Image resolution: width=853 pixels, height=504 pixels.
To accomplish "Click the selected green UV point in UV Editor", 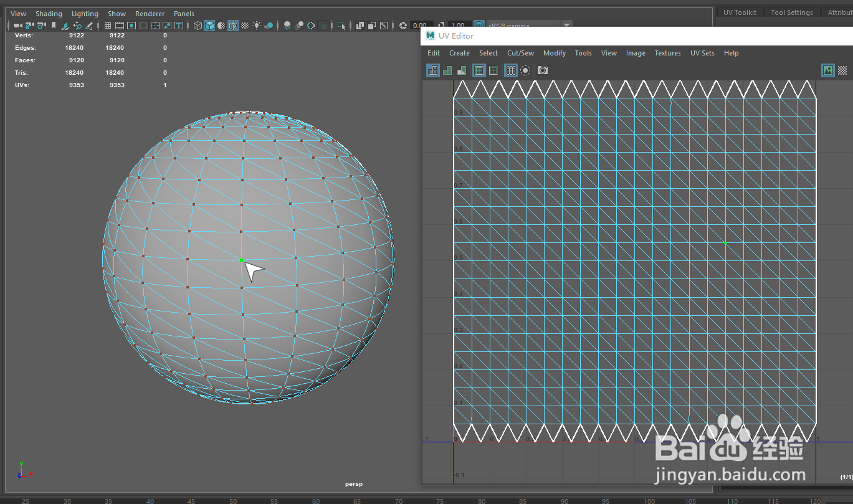I will 725,242.
